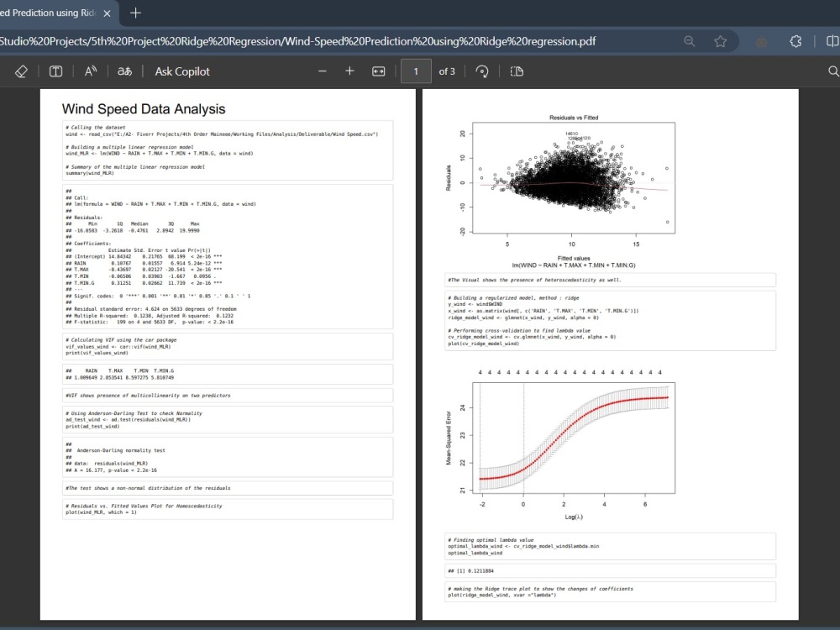Screen dimensions: 840x630
Task: Select the Erase tool in the PDF toolbar
Action: point(21,71)
